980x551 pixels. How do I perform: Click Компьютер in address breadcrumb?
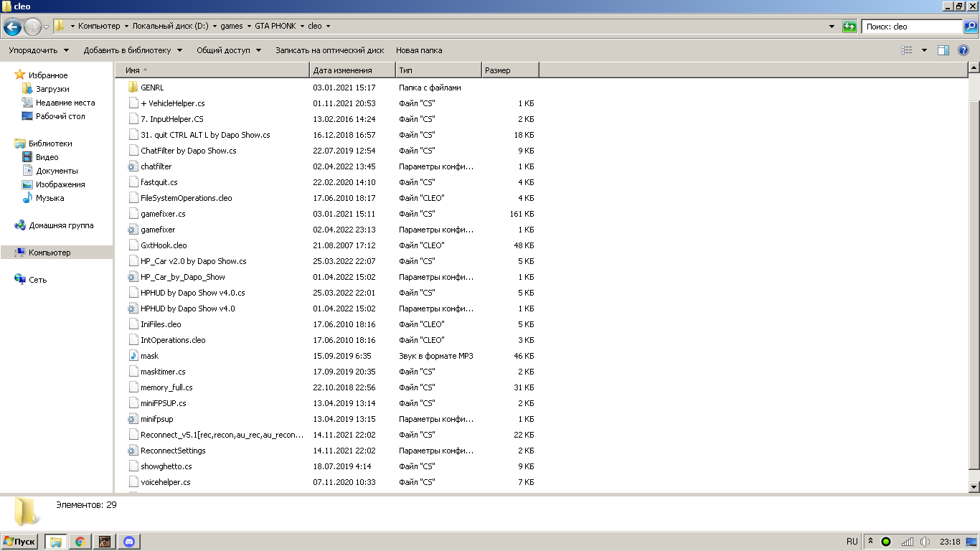pyautogui.click(x=99, y=26)
